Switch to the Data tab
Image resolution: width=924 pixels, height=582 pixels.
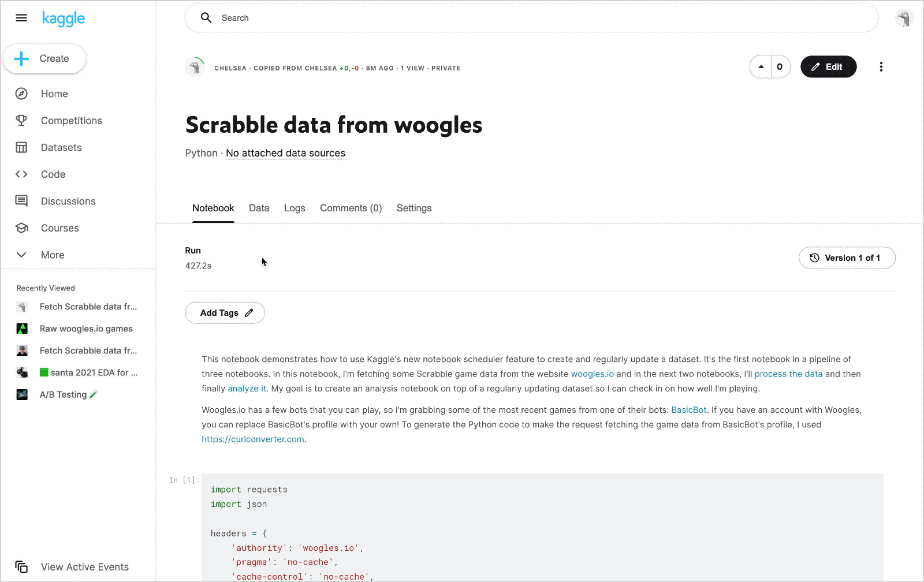259,208
